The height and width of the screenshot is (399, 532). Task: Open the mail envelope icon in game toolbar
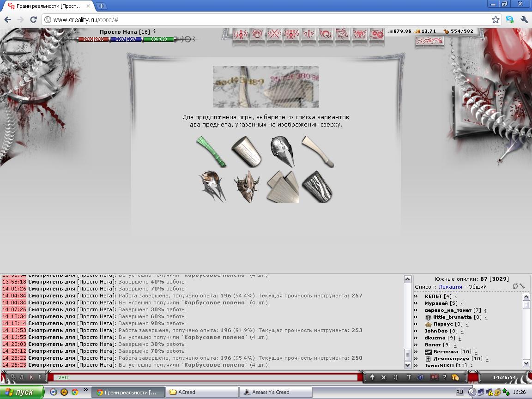coord(343,35)
